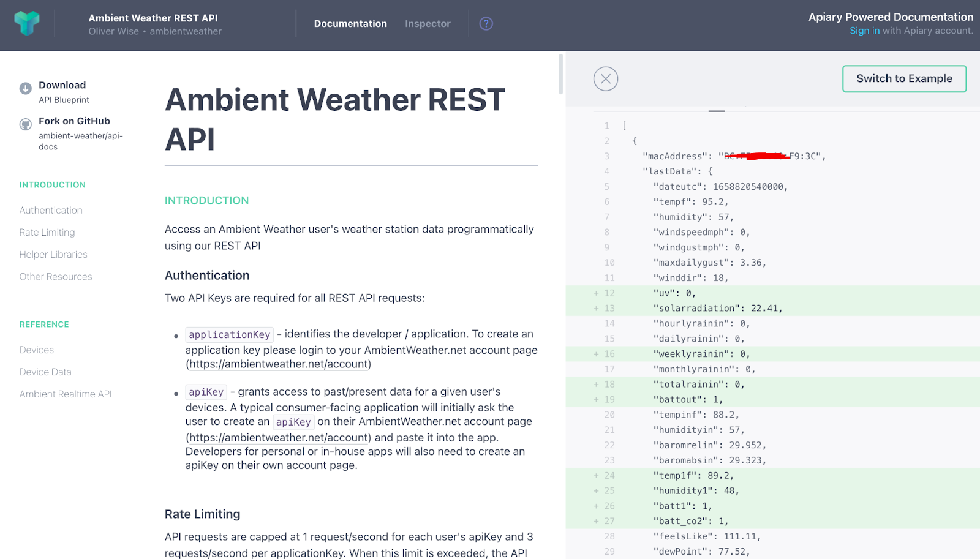Click the plus marker on line 12

596,293
